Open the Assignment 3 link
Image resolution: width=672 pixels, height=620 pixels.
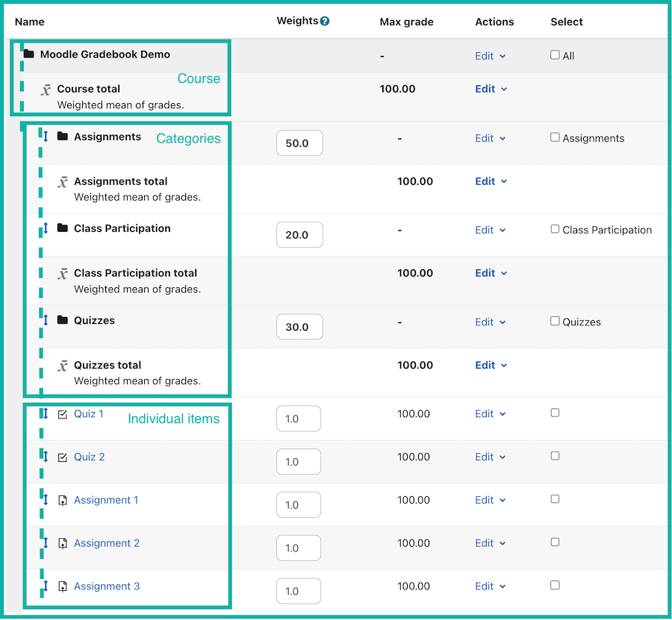coord(107,586)
